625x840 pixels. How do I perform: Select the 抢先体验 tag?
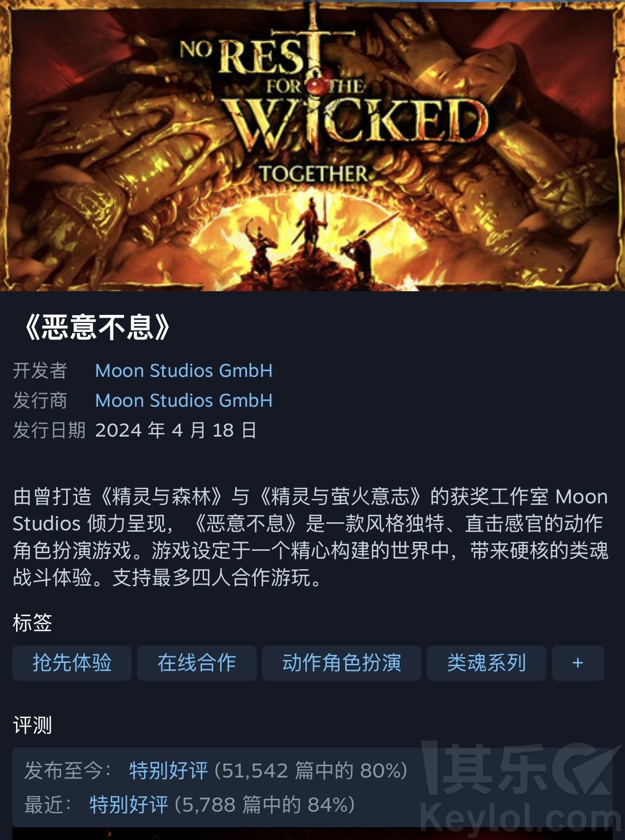tap(72, 663)
